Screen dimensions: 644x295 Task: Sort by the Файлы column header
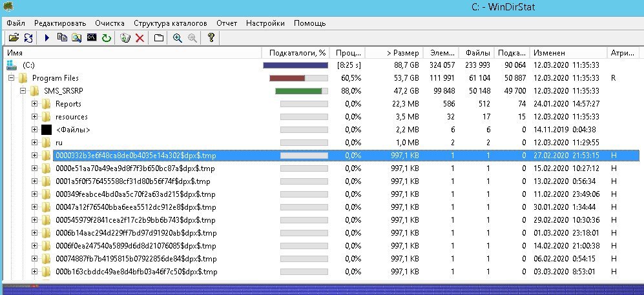[477, 53]
